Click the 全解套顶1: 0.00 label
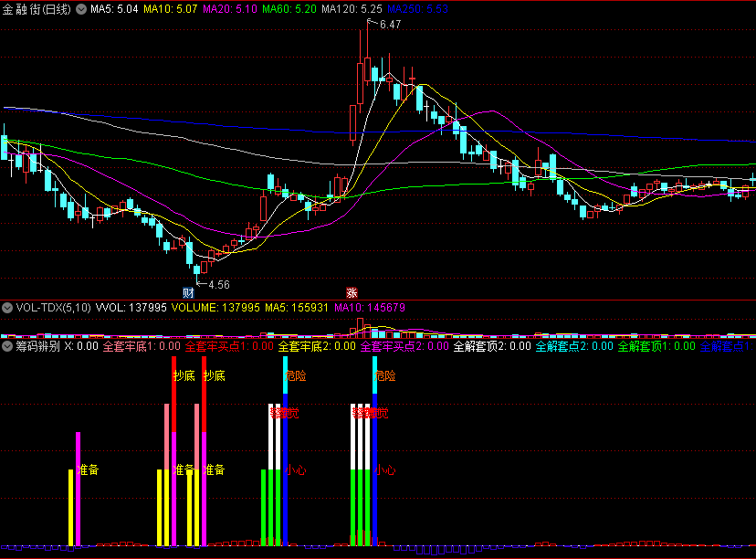The height and width of the screenshot is (559, 756). pyautogui.click(x=656, y=346)
